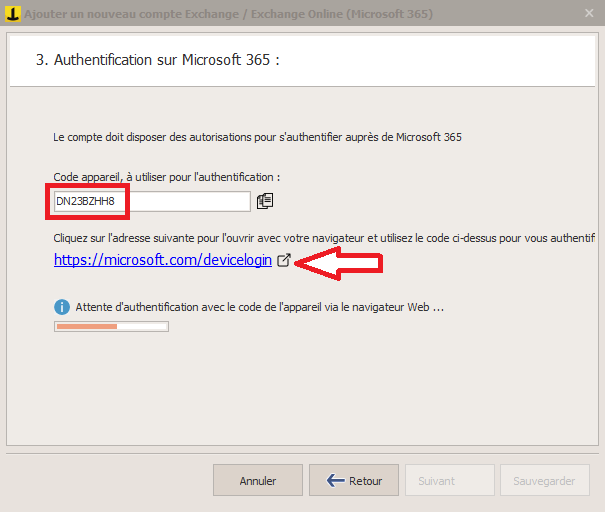Click the greyed-out Suivant button
The height and width of the screenshot is (512, 605).
[450, 480]
